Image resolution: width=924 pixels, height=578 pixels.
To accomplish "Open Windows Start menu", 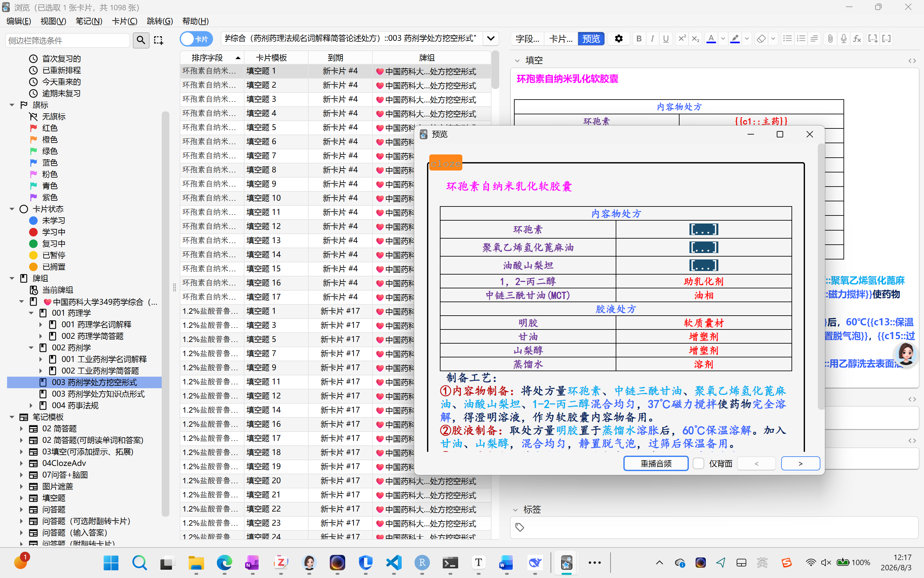I will click(111, 563).
